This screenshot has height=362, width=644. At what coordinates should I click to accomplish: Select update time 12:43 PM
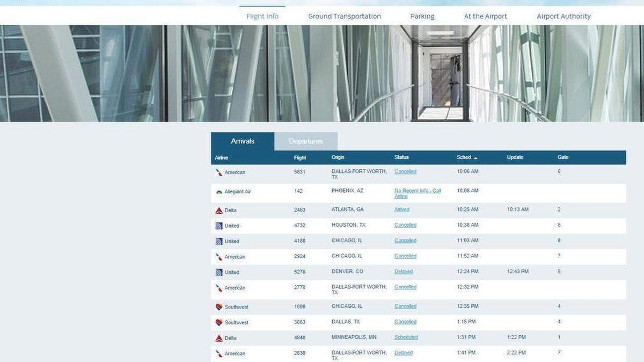click(518, 271)
